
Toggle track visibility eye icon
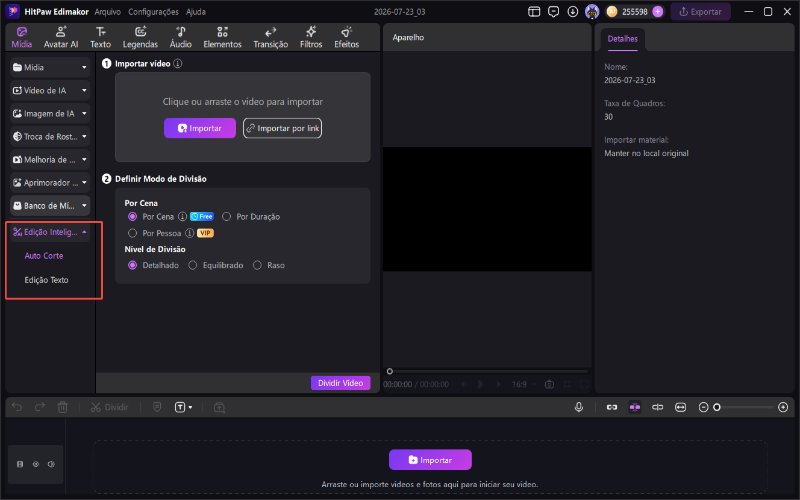point(36,464)
